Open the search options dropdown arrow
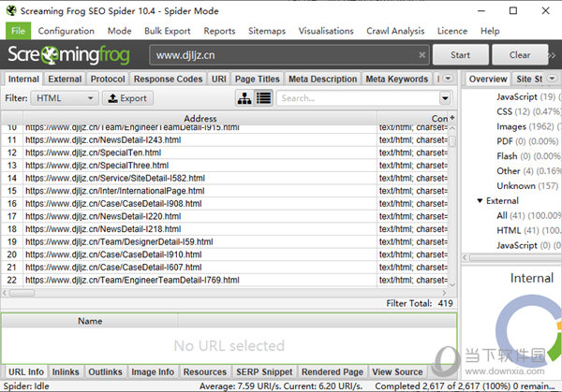The width and height of the screenshot is (562, 392). (445, 98)
